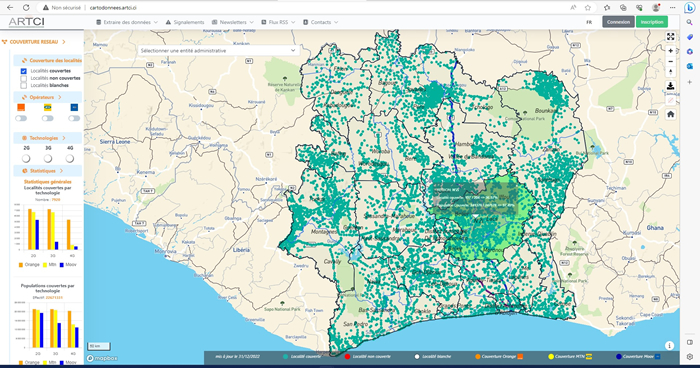Open the administrative entity selector dropdown
This screenshot has width=700, height=368.
tap(218, 51)
